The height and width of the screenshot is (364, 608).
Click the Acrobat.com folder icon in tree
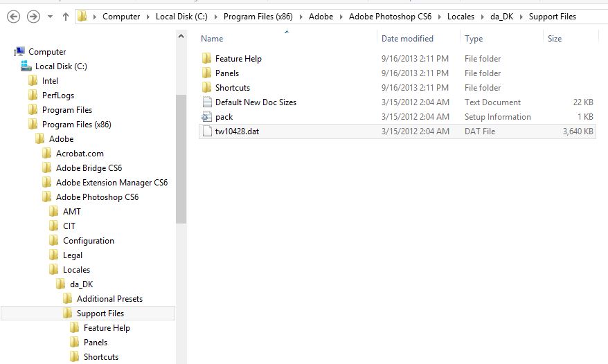click(47, 153)
